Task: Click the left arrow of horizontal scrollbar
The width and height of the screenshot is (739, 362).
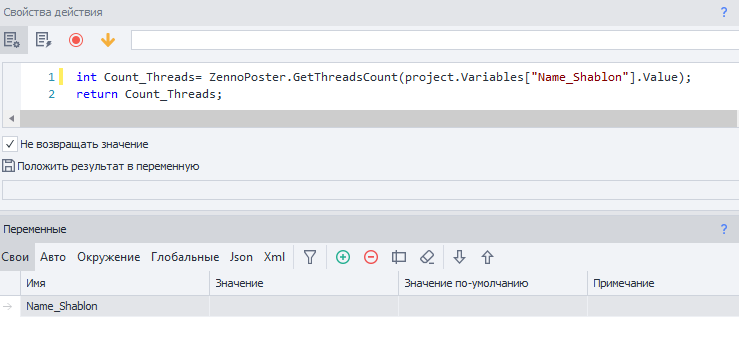Action: pos(11,118)
